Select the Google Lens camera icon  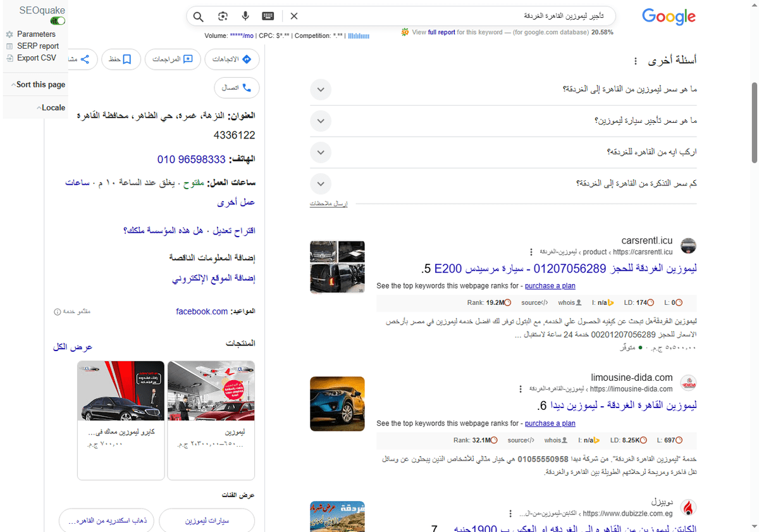[223, 16]
